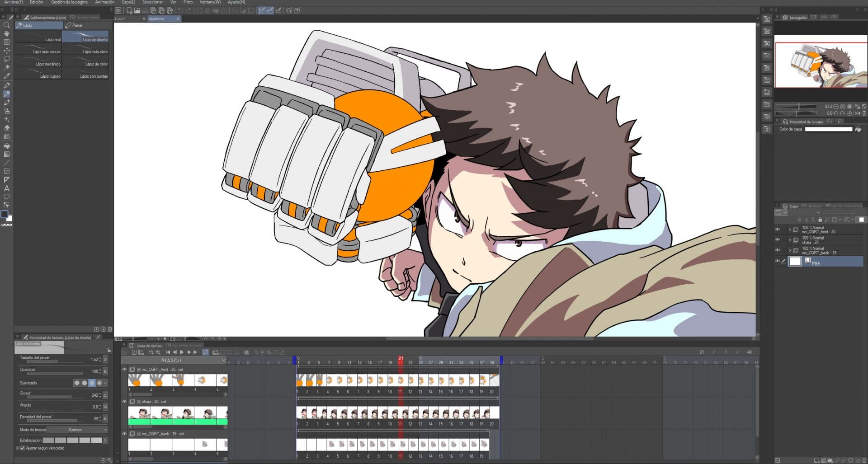Click frame 21 marker in timeline ruler
This screenshot has height=464, width=868.
pos(401,360)
